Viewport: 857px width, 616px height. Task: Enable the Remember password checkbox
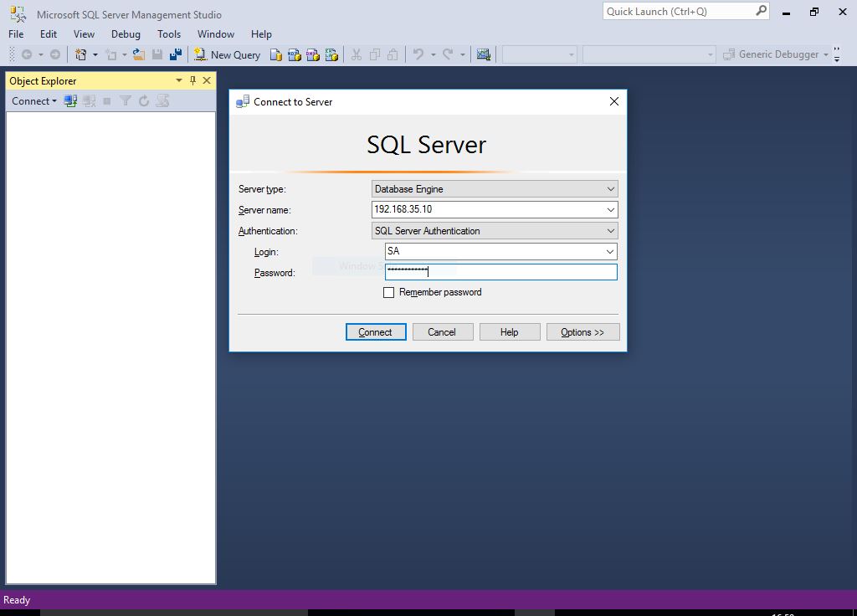point(388,292)
